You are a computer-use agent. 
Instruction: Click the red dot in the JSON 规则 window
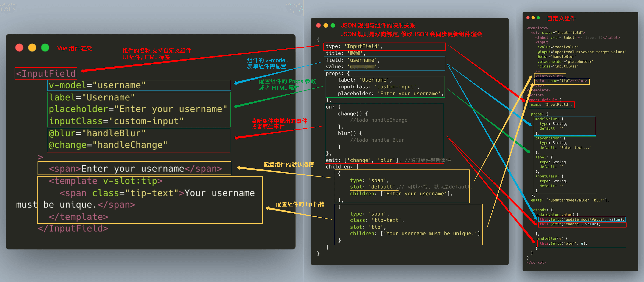coord(318,25)
